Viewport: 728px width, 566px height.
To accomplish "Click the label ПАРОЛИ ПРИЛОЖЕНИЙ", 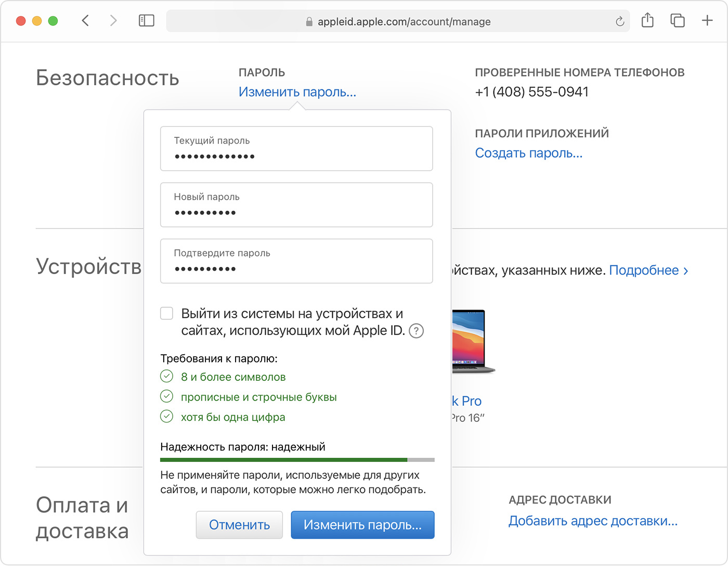I will click(x=542, y=133).
